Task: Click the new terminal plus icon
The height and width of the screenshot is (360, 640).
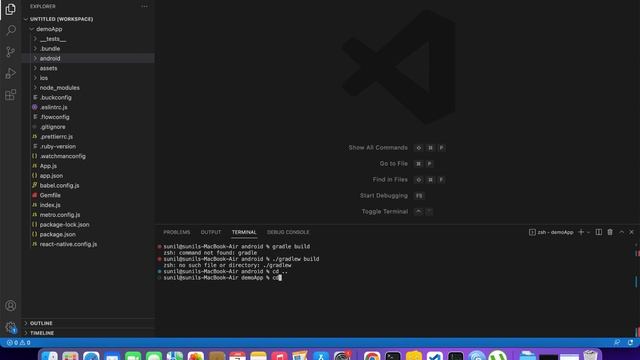Action: [x=581, y=232]
